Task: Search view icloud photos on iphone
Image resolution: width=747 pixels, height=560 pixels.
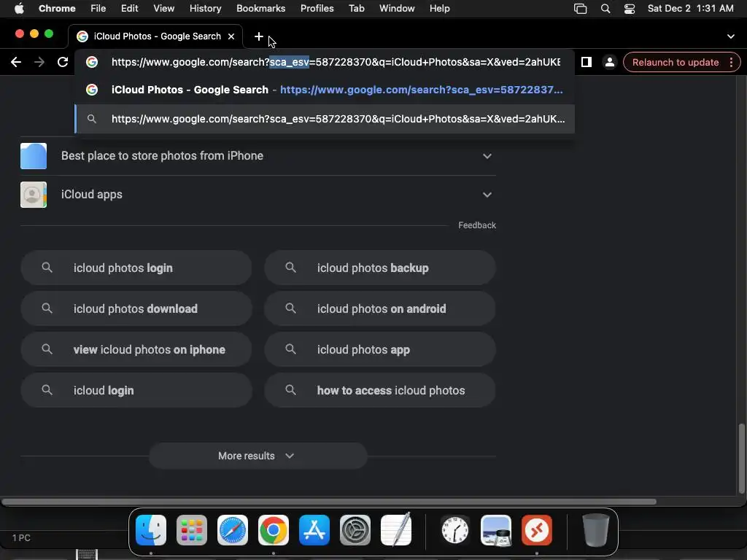Action: [x=136, y=349]
